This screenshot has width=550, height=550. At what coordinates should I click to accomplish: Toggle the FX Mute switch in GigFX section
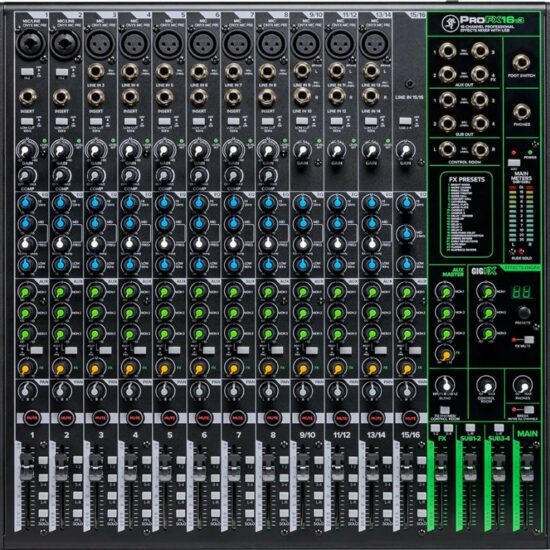[528, 340]
